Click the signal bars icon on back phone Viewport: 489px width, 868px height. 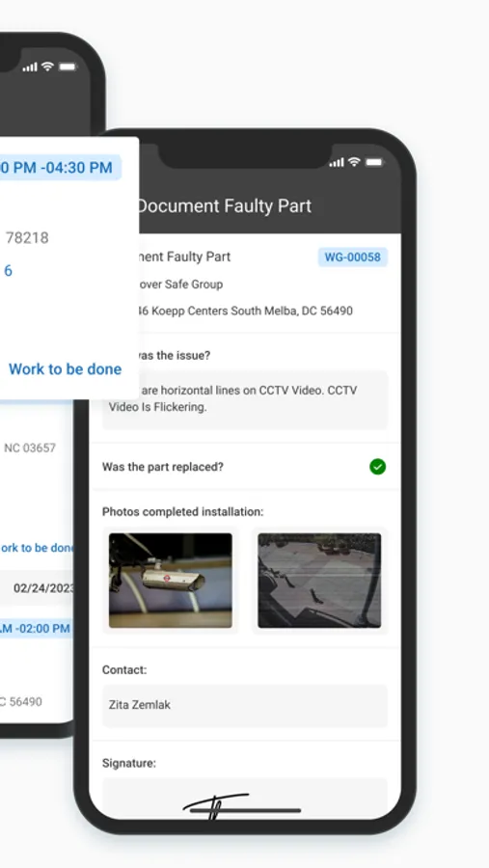(30, 67)
